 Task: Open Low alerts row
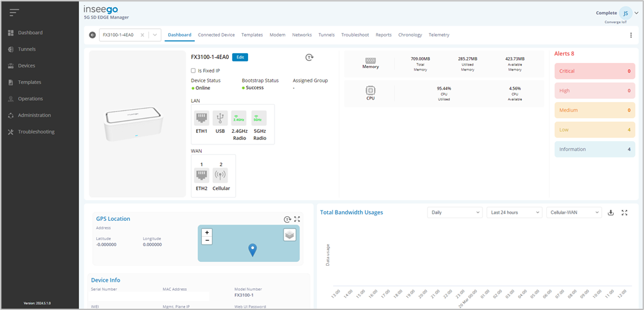tap(595, 130)
